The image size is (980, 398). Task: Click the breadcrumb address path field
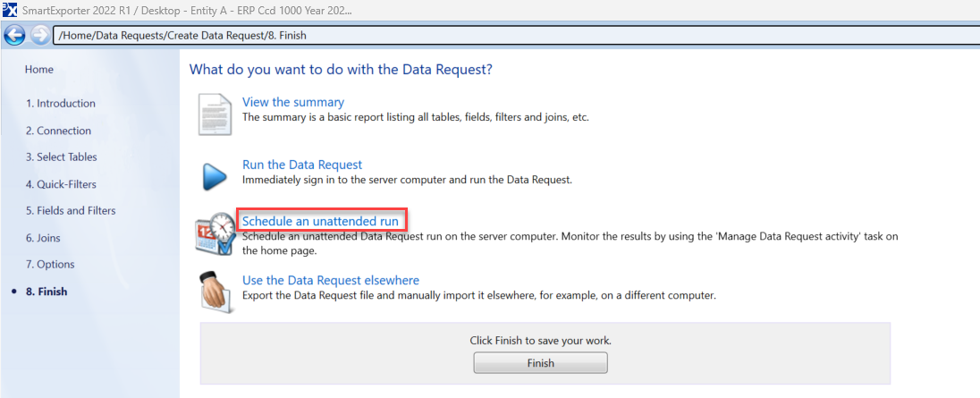click(x=514, y=36)
